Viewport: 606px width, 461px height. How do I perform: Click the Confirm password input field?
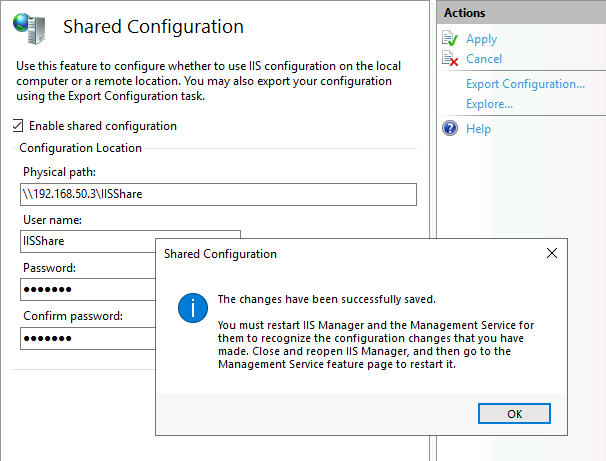coord(88,339)
